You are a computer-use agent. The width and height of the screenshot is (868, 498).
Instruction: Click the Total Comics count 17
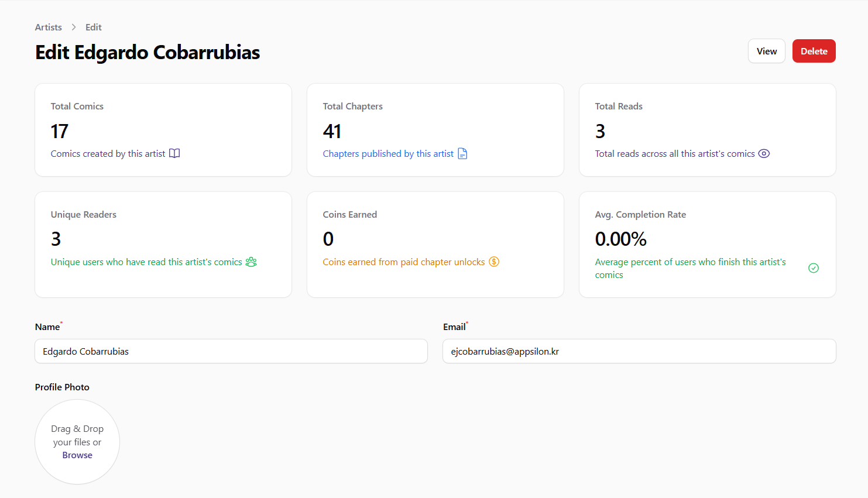pos(60,131)
